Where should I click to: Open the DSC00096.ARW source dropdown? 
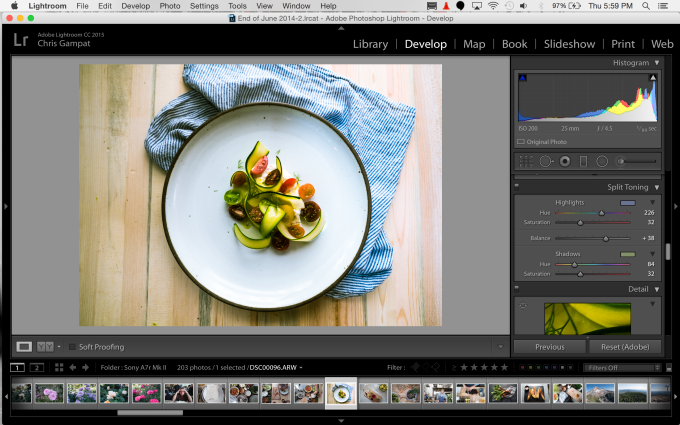(x=276, y=368)
